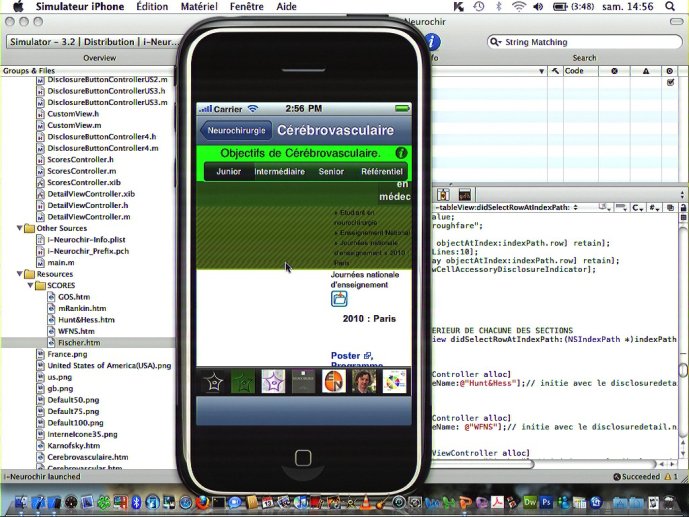Image resolution: width=689 pixels, height=517 pixels.
Task: Open the Apple menu
Action: [18, 7]
